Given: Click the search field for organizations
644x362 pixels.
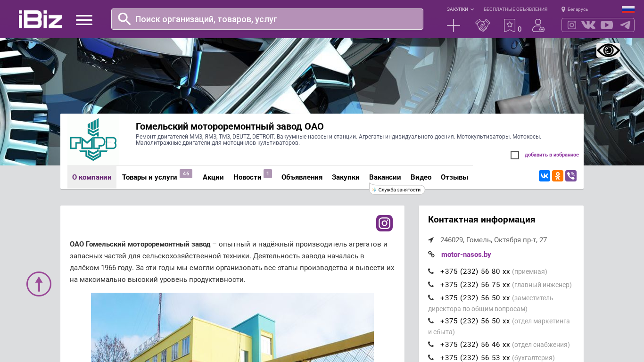Looking at the screenshot, I should click(273, 19).
